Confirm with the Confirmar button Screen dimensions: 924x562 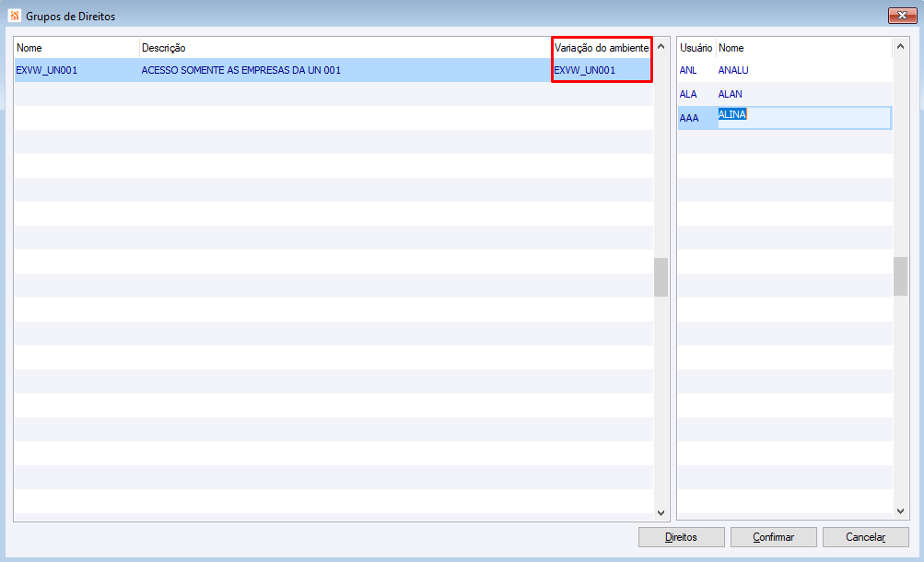(x=773, y=537)
